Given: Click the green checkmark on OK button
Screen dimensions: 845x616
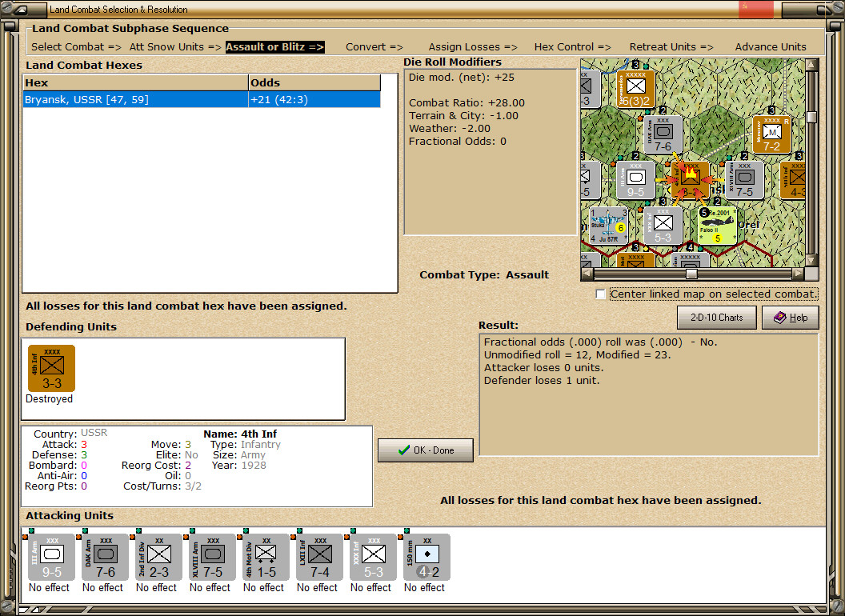Looking at the screenshot, I should 403,450.
